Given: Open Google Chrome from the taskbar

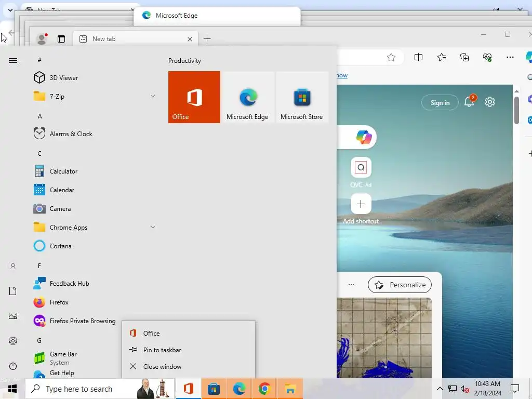Looking at the screenshot, I should coord(264,389).
